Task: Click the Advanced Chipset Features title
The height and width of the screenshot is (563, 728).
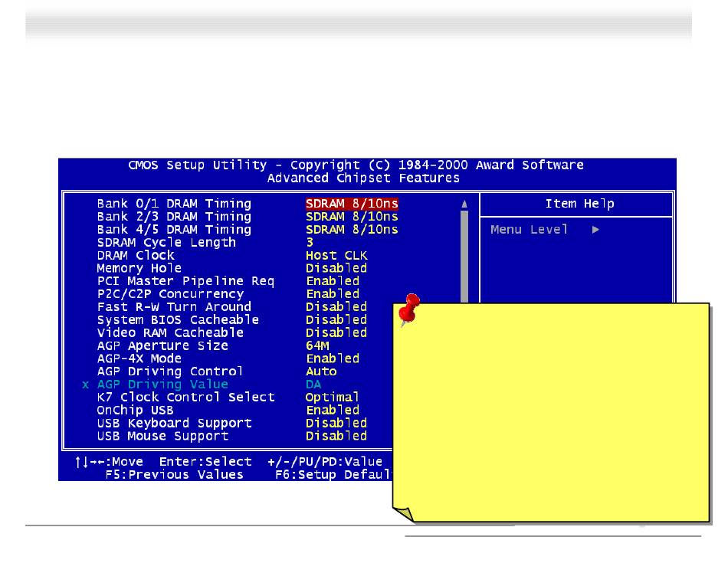Action: tap(363, 178)
